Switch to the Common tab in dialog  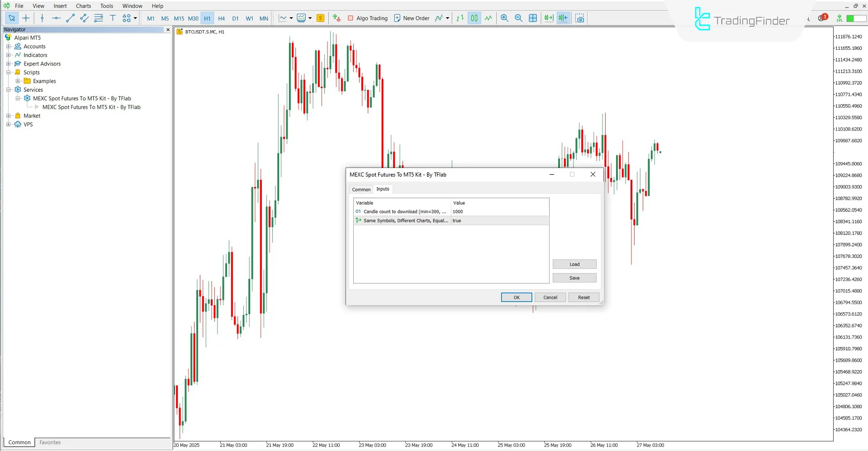click(361, 189)
